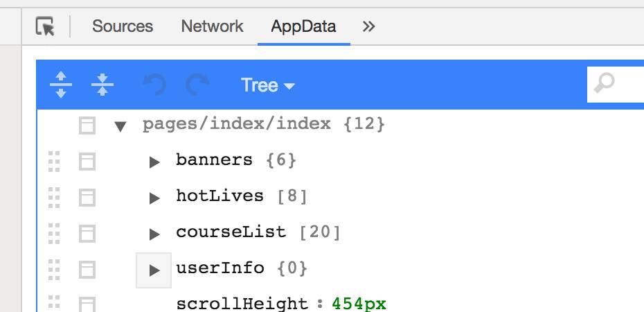Select the scrollHeight field name

[242, 304]
